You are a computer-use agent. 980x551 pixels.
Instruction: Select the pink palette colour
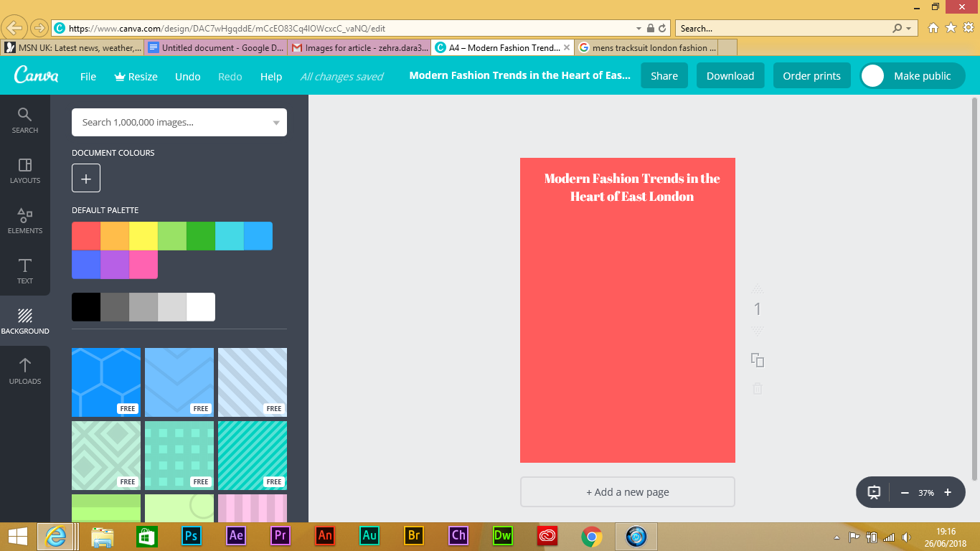pyautogui.click(x=143, y=265)
